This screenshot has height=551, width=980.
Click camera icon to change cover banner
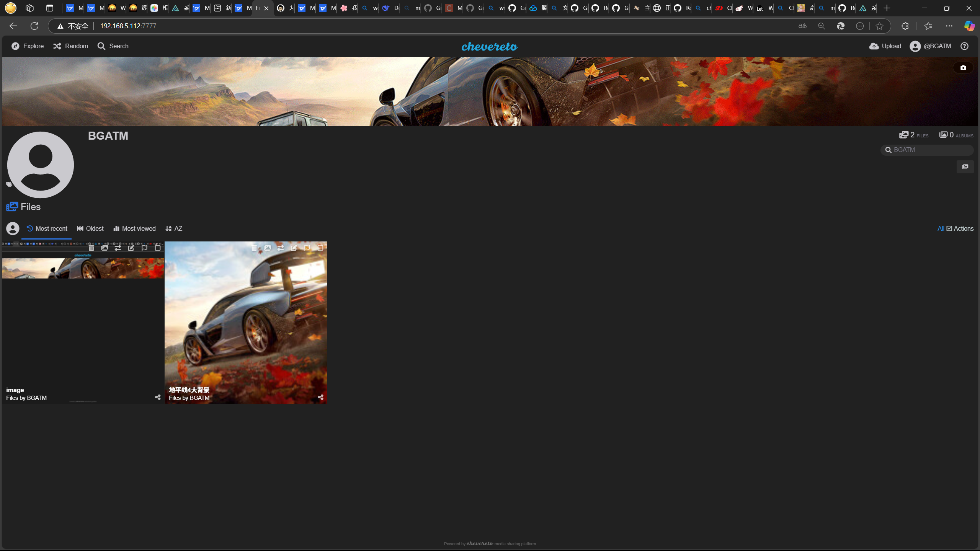coord(963,68)
